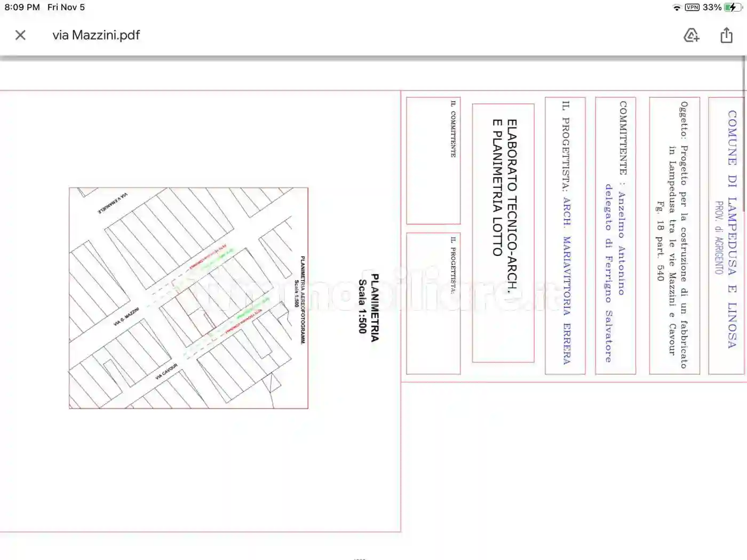Click the Oggetto project description box
The height and width of the screenshot is (560, 747).
point(674,235)
